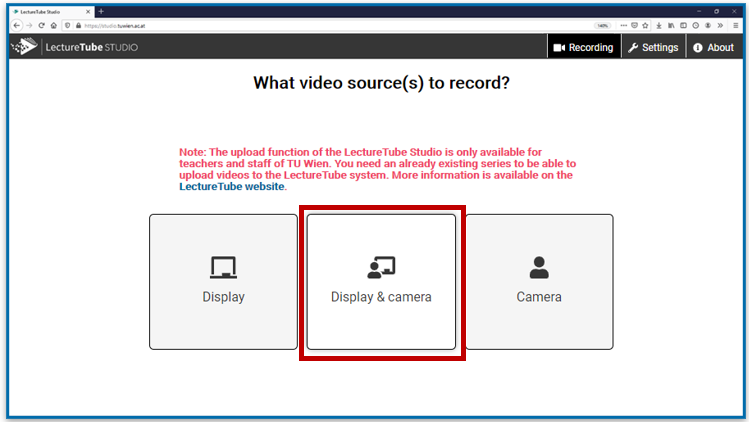Close the LectureTube Studio tab
749x422 pixels.
click(x=88, y=11)
